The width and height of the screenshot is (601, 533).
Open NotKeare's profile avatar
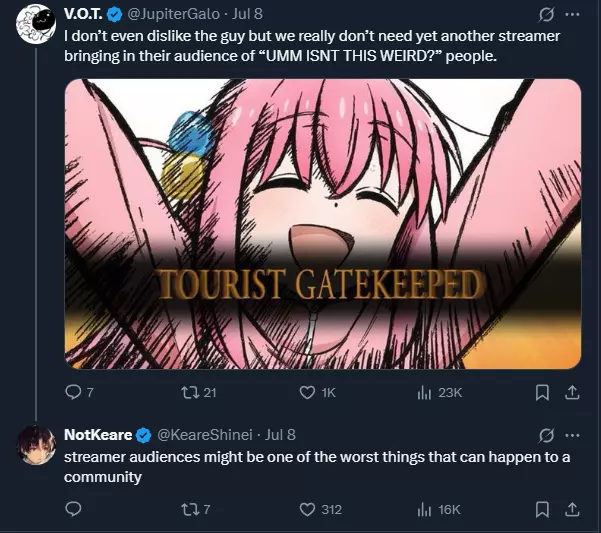point(36,445)
